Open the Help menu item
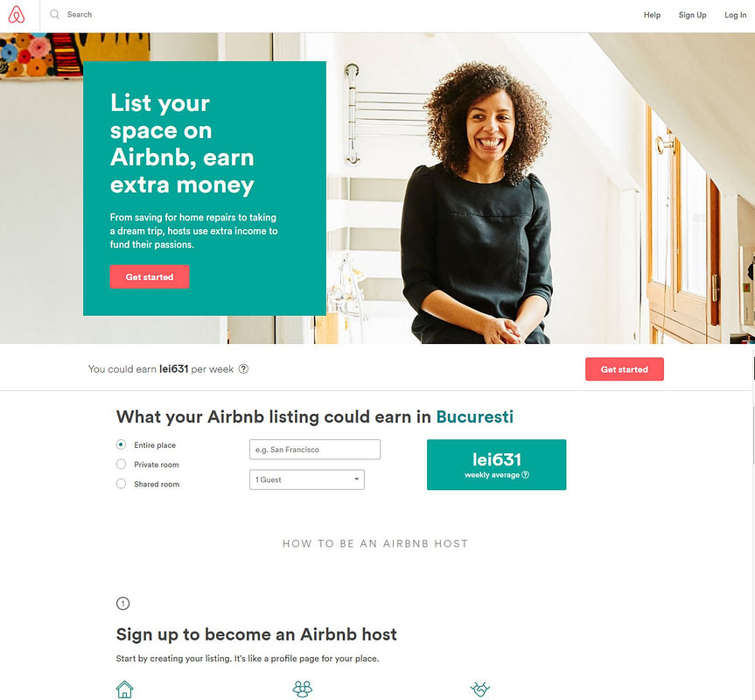The image size is (755, 700). 652,15
